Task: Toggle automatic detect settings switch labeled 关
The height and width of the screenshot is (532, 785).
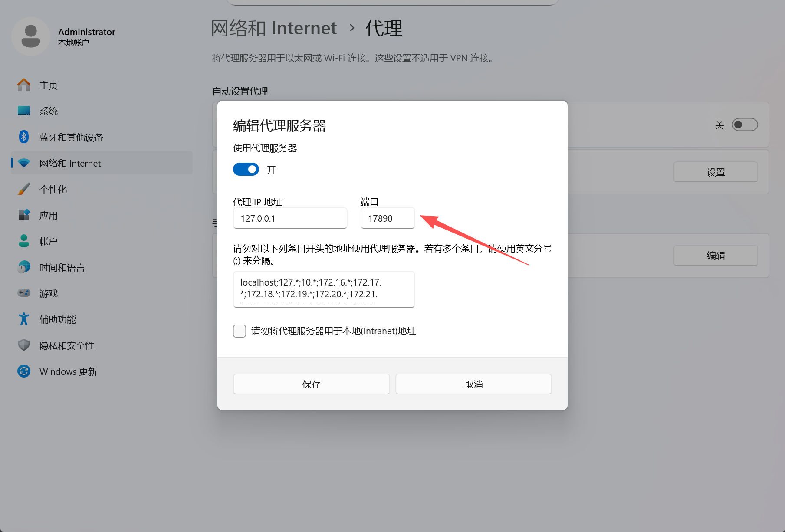Action: click(x=745, y=125)
